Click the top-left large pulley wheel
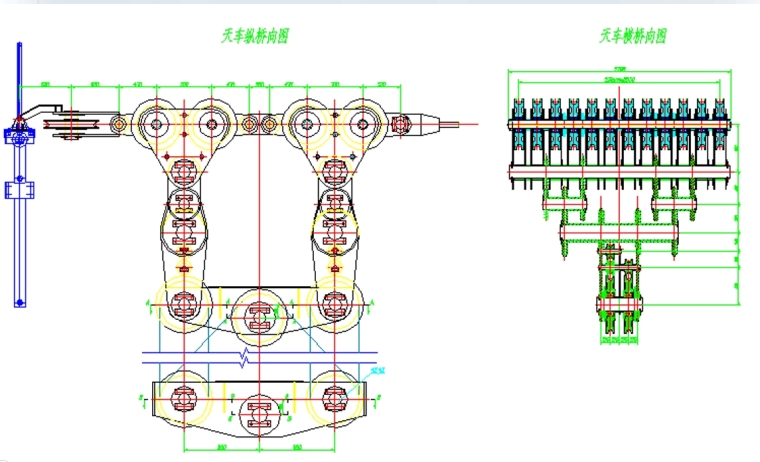 click(157, 124)
